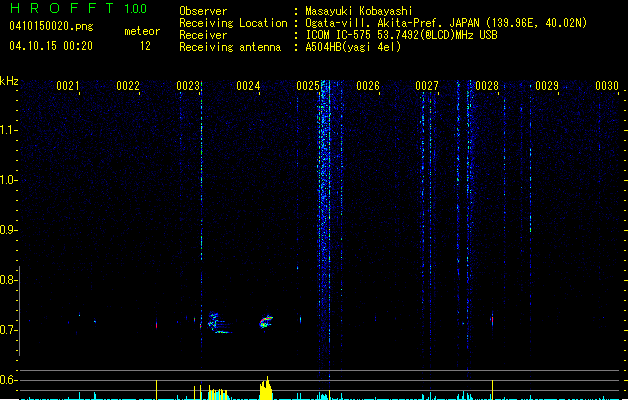Select observer name Masayuki Kobayashi
629x400 pixels.
(359, 11)
